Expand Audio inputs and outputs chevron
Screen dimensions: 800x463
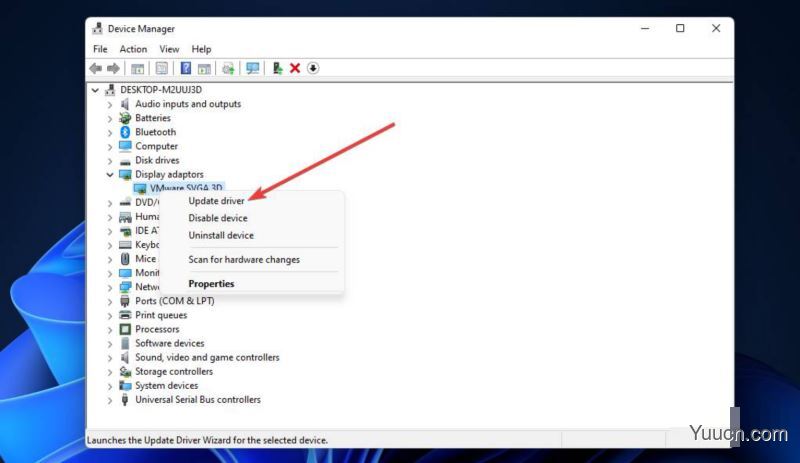(110, 104)
